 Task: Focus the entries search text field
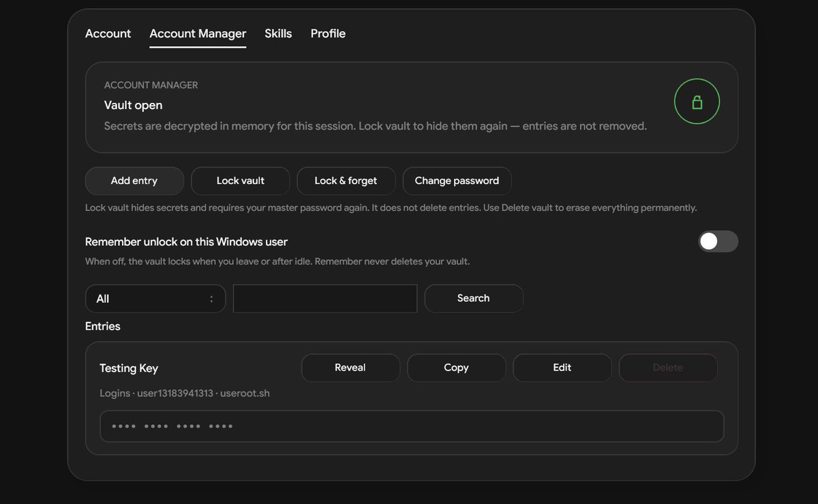click(325, 298)
